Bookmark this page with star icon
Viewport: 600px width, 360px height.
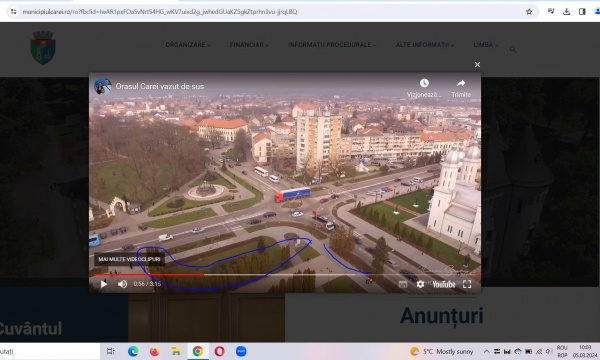pos(529,12)
